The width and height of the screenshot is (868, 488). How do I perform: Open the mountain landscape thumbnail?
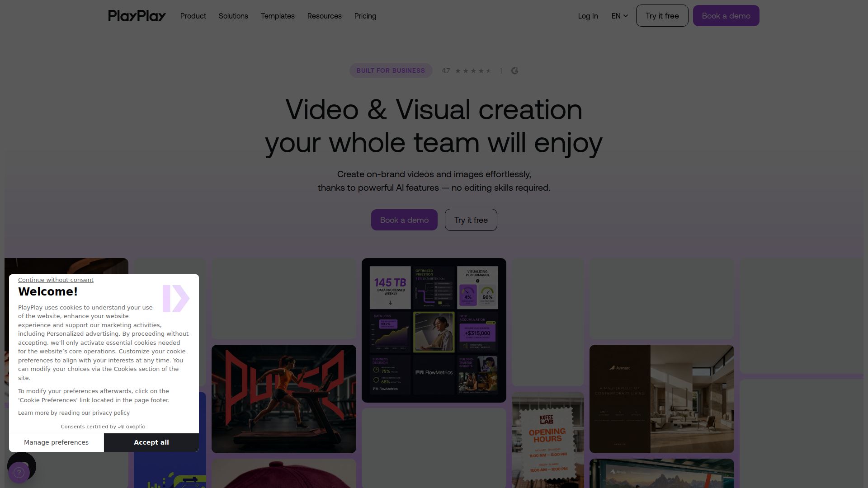(x=662, y=473)
